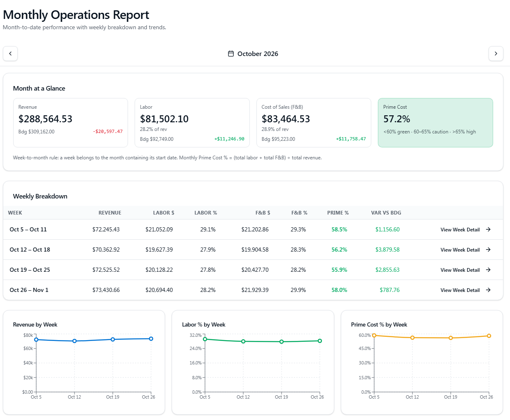Select the Oct 12 – Oct 18 week label
The width and height of the screenshot is (510, 420).
30,250
